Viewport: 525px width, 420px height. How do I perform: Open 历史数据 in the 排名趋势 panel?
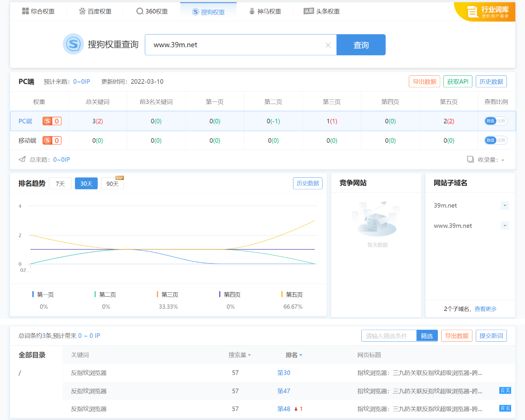(308, 183)
